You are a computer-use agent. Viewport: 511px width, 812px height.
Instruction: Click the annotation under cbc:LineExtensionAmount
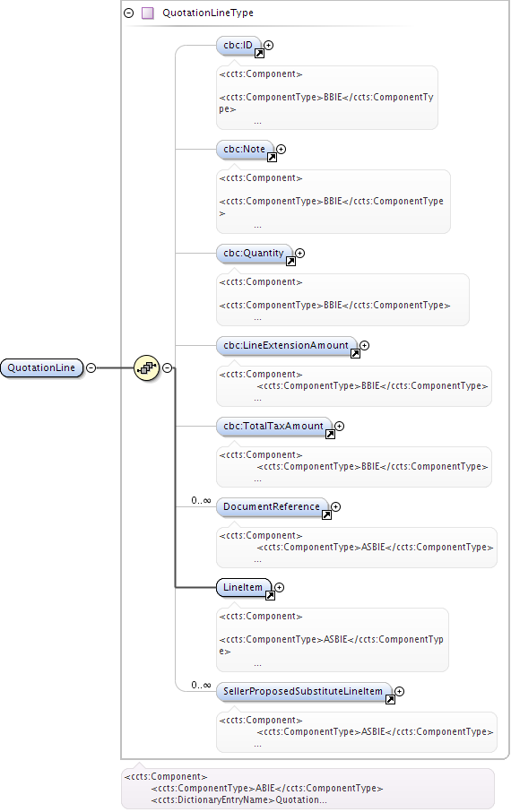click(x=354, y=386)
